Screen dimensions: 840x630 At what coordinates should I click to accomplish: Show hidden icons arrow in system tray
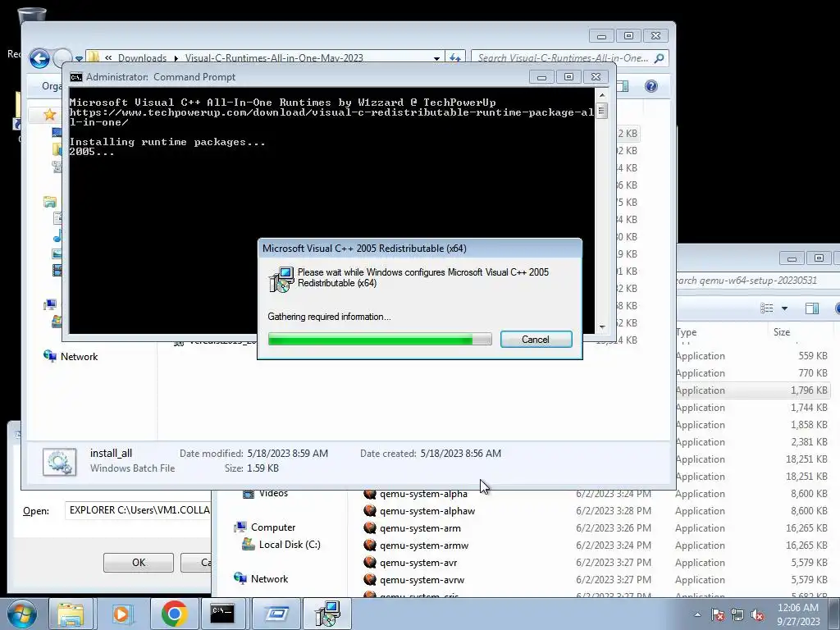(697, 614)
